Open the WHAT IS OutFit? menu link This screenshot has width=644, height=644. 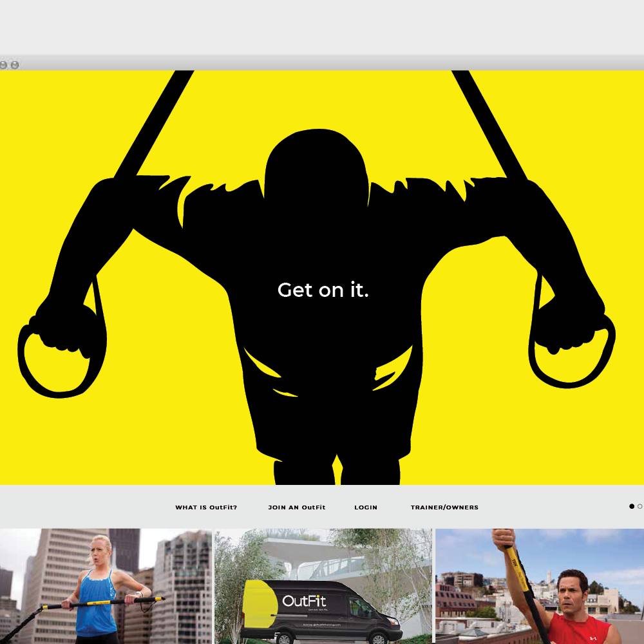pos(206,507)
